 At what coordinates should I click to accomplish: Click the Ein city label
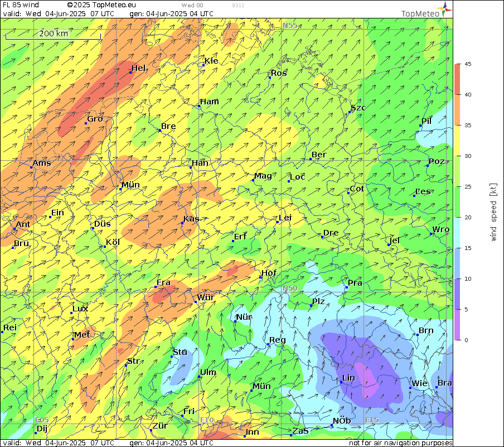click(x=58, y=213)
